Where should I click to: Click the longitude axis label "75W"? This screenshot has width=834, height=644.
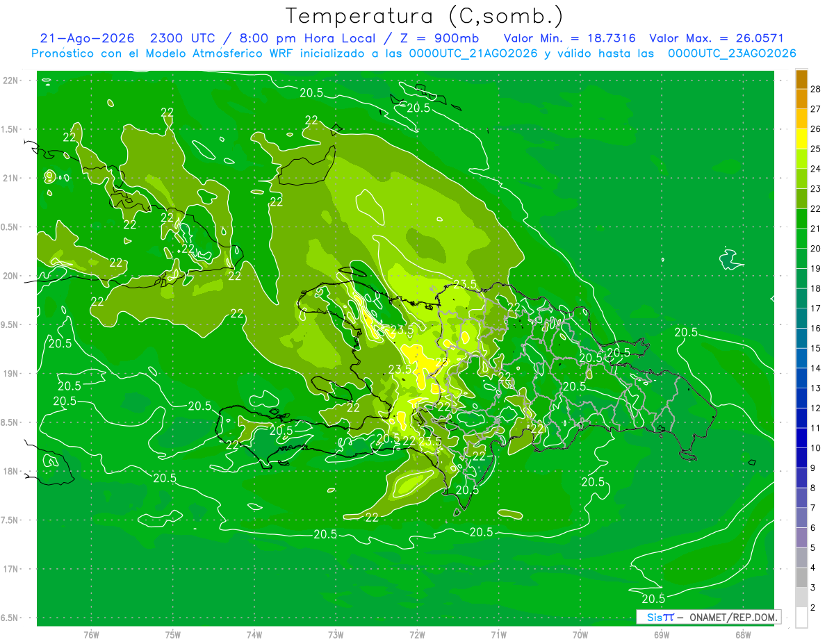(x=173, y=635)
